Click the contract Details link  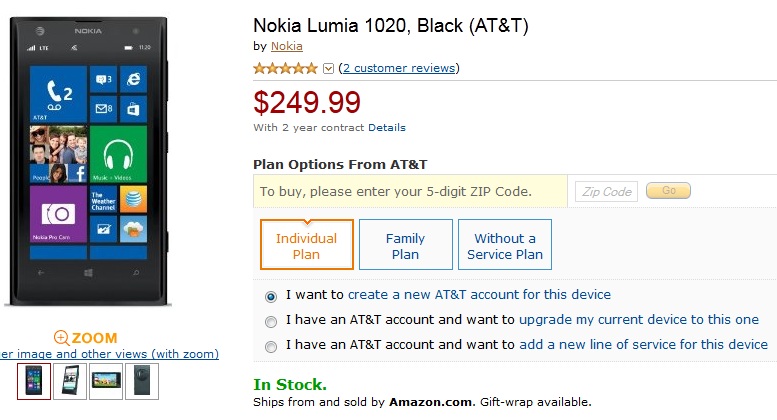coord(387,128)
